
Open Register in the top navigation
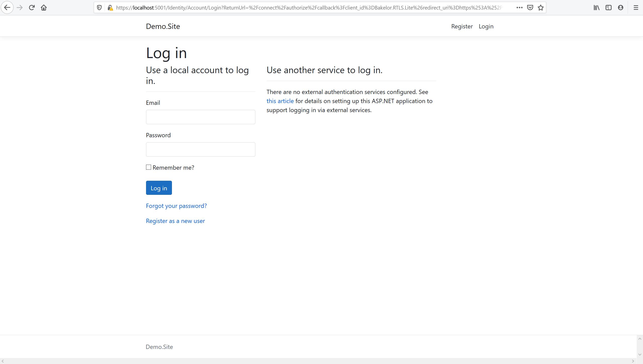462,26
